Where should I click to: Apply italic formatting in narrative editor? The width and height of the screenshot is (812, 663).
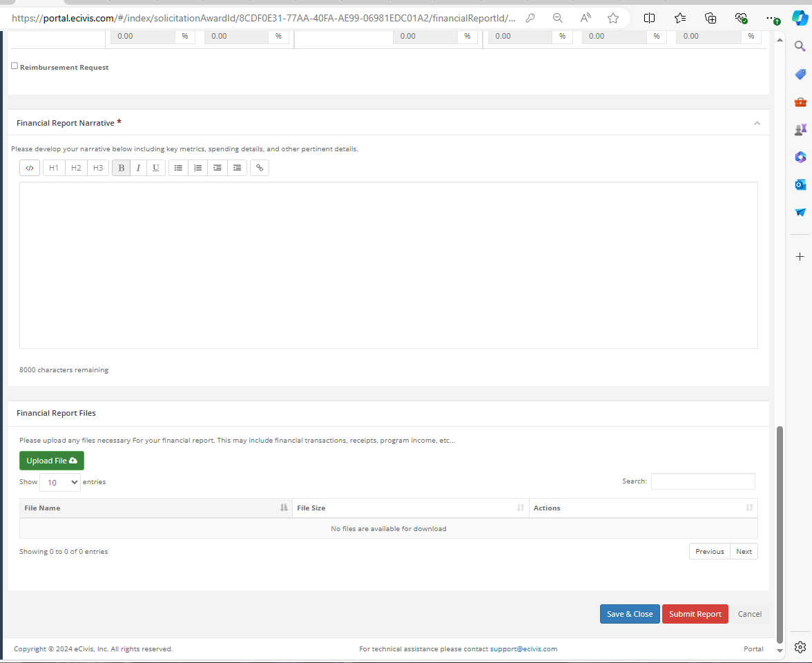[x=138, y=168]
